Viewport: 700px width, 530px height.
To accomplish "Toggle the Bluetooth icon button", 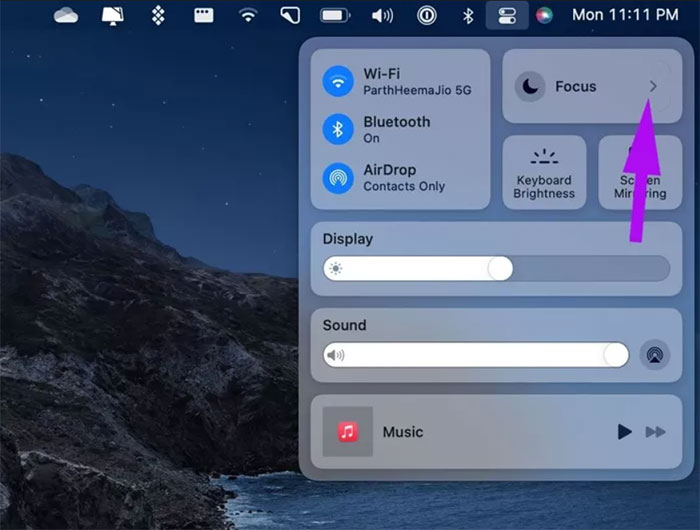I will tap(338, 129).
